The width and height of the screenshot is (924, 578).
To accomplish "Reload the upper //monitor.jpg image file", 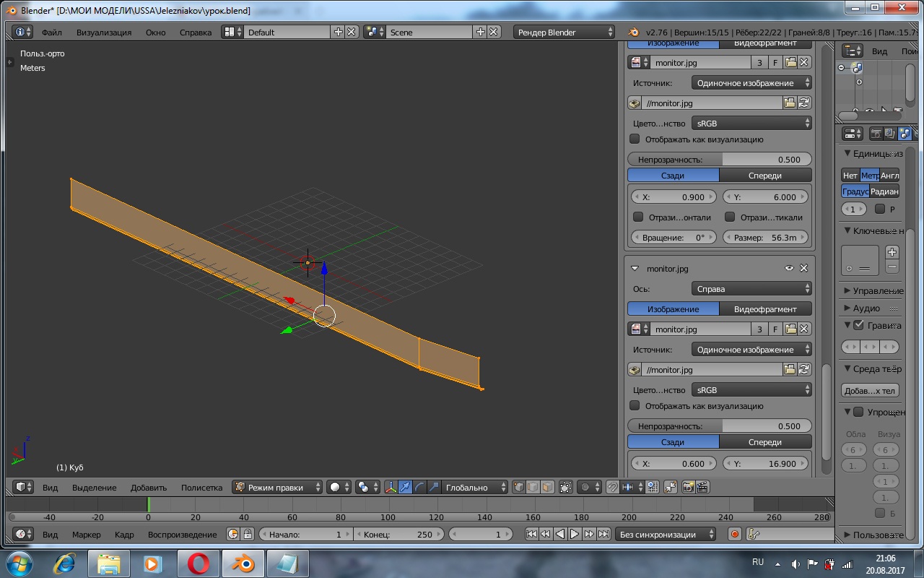I will click(804, 103).
